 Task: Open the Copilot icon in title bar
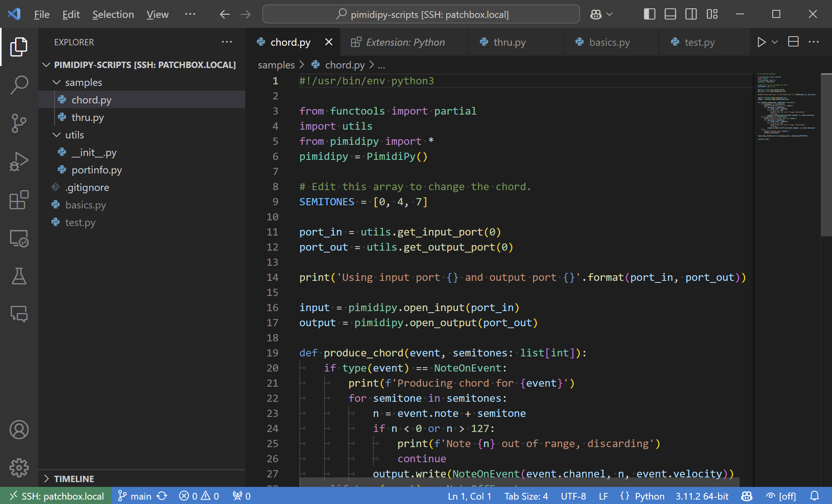[x=596, y=14]
